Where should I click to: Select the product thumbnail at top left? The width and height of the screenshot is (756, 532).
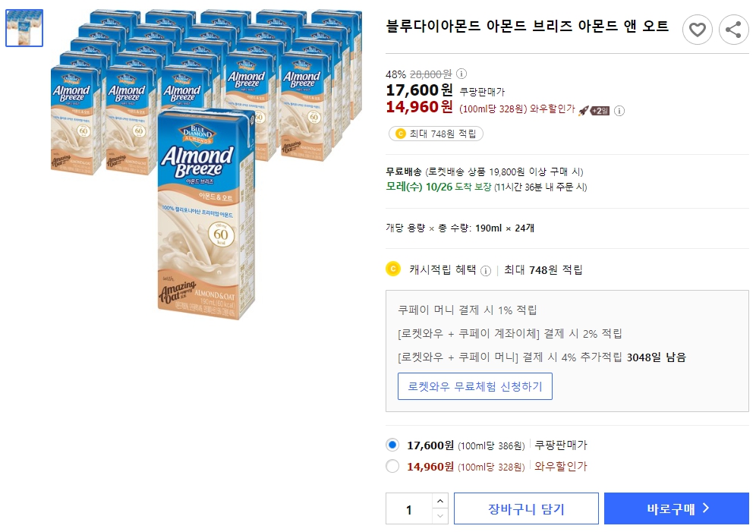24,27
